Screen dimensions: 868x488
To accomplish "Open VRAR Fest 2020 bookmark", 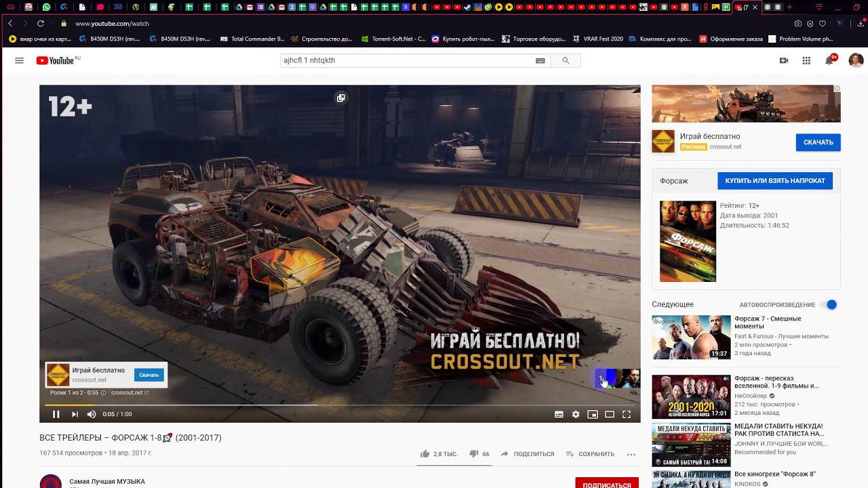I will (598, 39).
